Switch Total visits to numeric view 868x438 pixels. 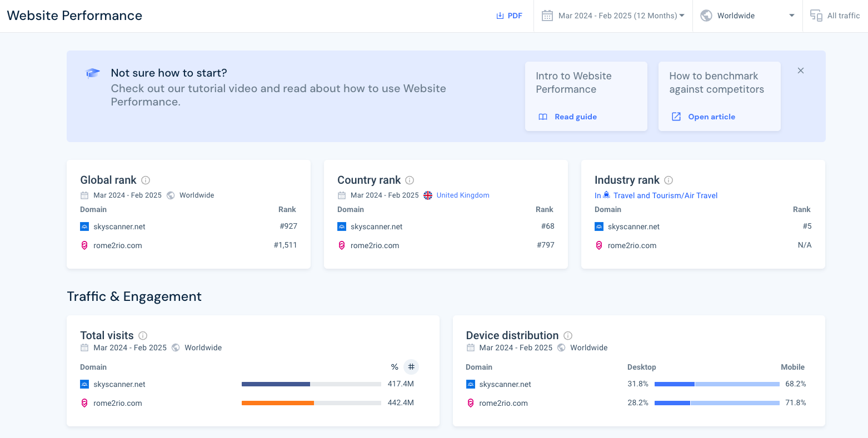pyautogui.click(x=411, y=367)
